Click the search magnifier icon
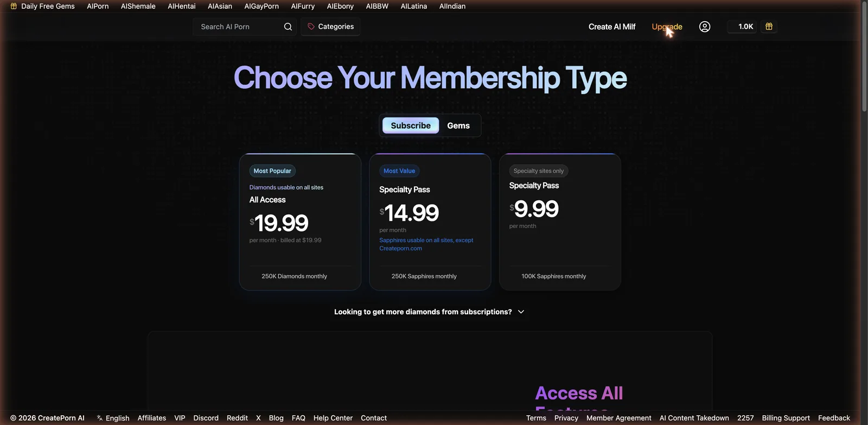 point(288,27)
